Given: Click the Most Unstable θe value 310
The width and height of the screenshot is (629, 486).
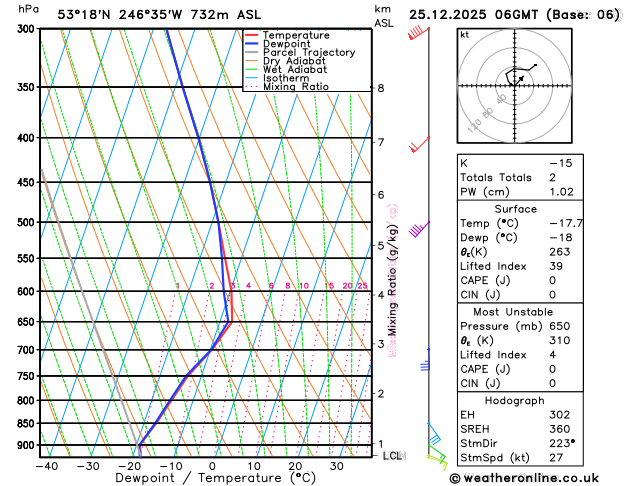Looking at the screenshot, I should pyautogui.click(x=560, y=341).
